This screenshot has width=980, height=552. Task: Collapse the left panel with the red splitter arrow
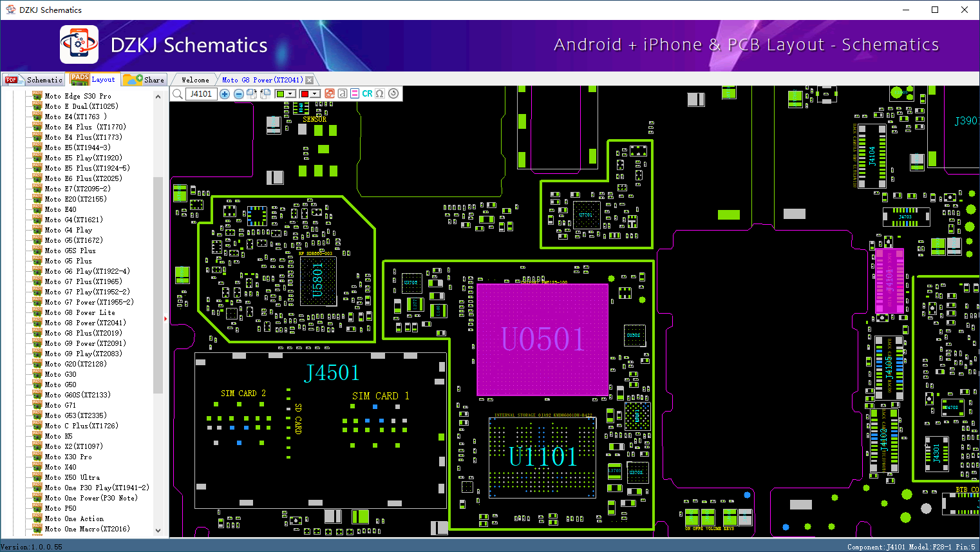[x=165, y=318]
